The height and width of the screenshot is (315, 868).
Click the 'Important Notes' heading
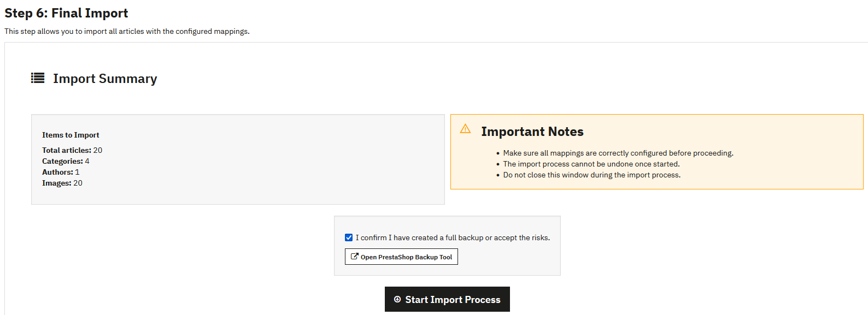tap(532, 132)
